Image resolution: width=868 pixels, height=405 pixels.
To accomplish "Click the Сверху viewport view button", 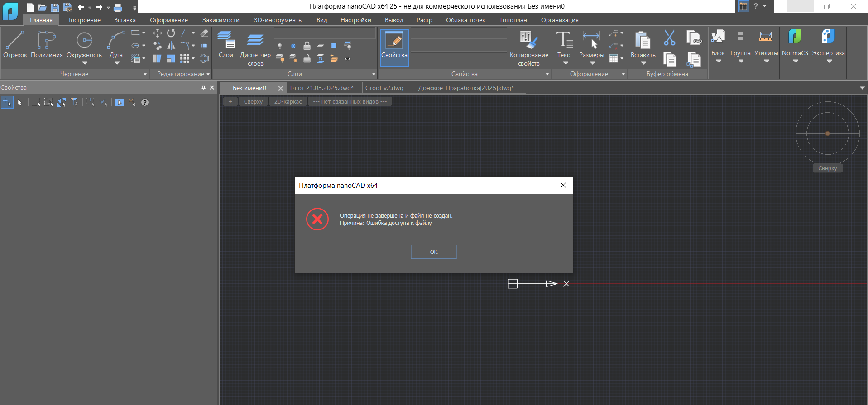I will click(x=253, y=102).
